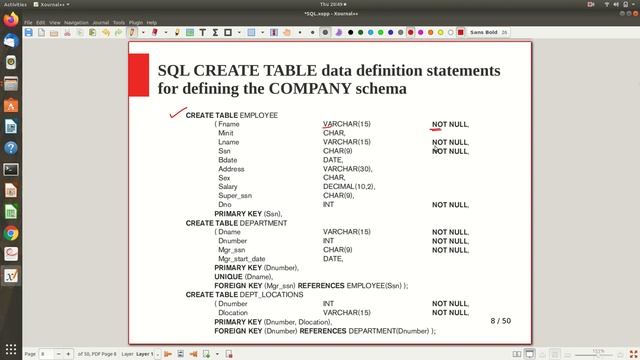
Task: Pick the yellow color swatch
Action: click(440, 32)
